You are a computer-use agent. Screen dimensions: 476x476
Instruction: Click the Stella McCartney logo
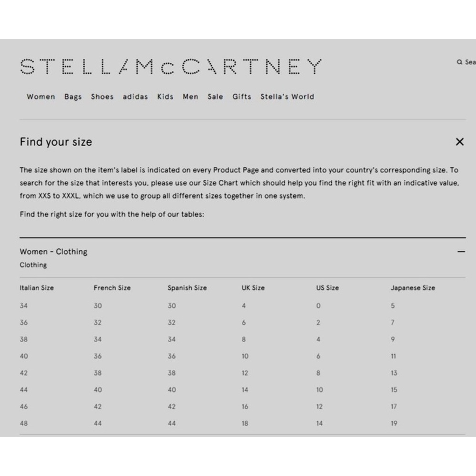[x=171, y=67]
